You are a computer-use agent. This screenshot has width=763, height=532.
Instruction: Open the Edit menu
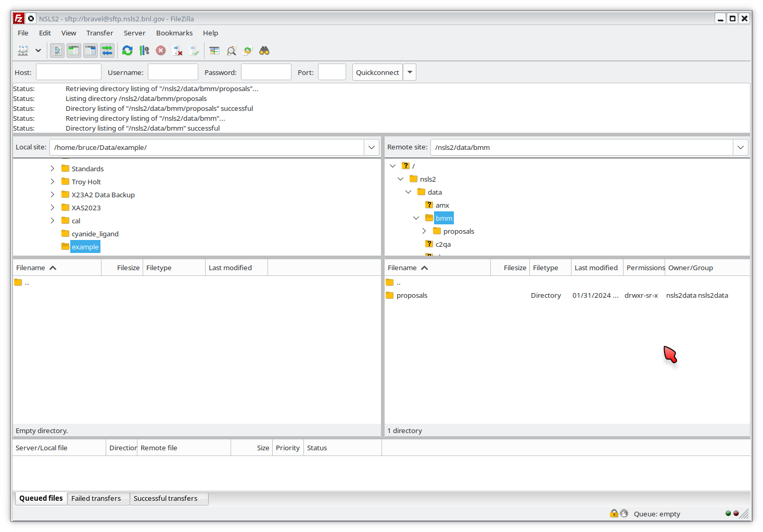(x=45, y=33)
